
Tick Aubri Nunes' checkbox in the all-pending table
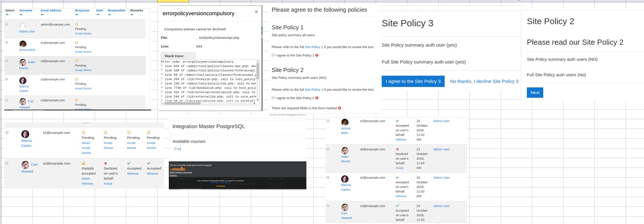point(7,61)
